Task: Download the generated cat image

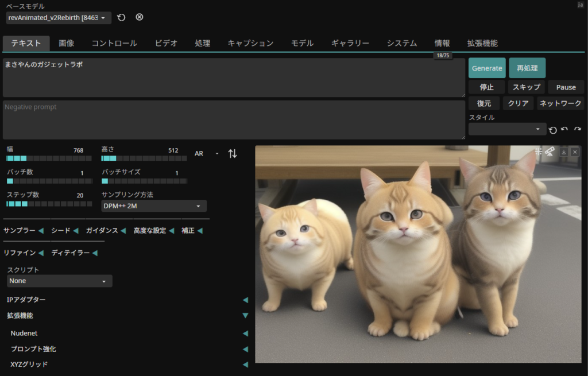Action: (x=564, y=152)
